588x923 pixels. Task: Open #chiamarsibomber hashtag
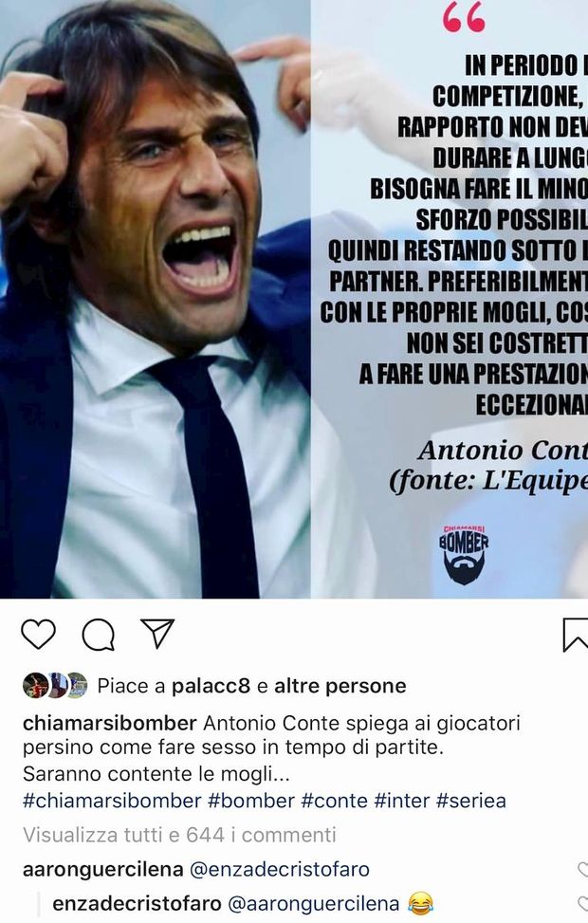[x=112, y=801]
